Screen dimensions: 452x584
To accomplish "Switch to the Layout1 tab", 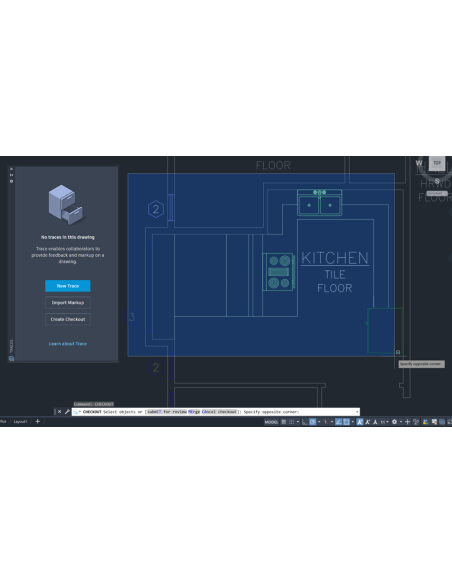I will point(20,422).
